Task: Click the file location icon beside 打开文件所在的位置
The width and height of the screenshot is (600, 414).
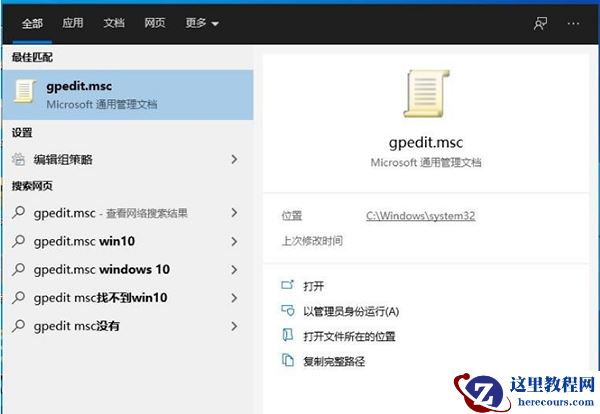Action: 287,335
